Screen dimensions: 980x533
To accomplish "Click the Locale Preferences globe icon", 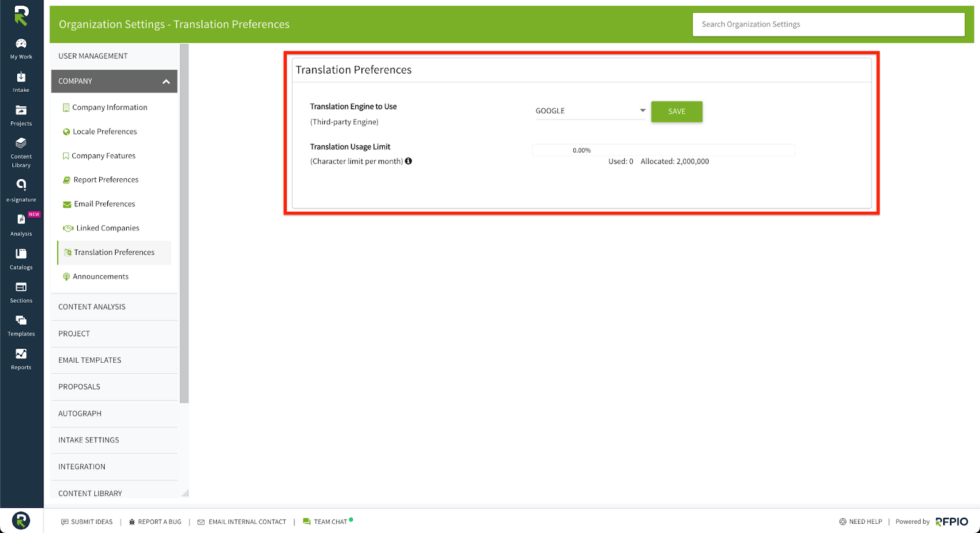I will click(x=66, y=132).
